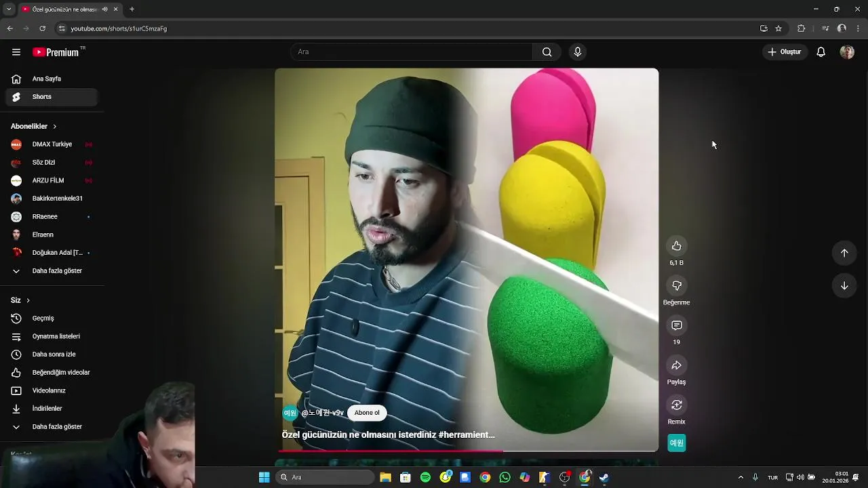View site information icon in address bar

pyautogui.click(x=62, y=28)
